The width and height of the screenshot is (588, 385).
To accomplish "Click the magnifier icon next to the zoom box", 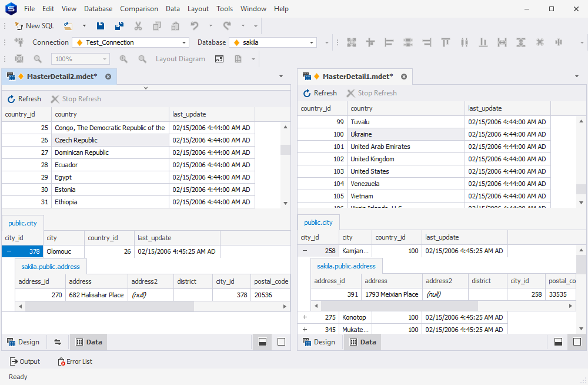I will coord(38,59).
